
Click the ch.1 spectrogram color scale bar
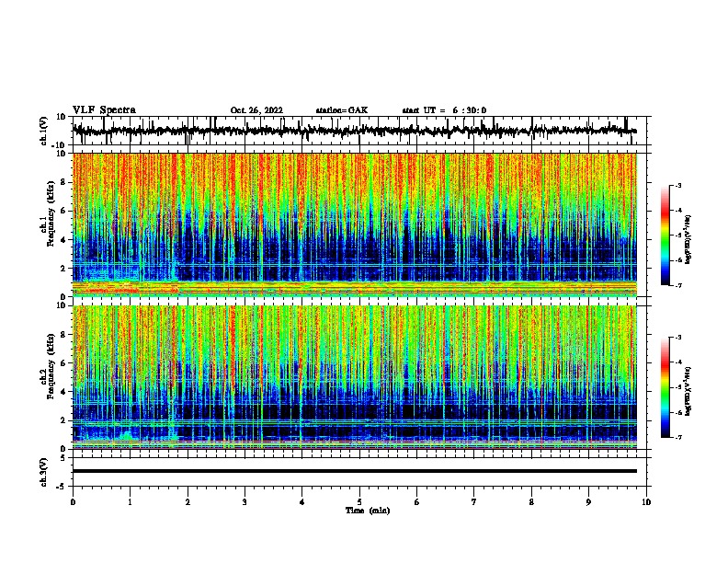click(x=665, y=236)
